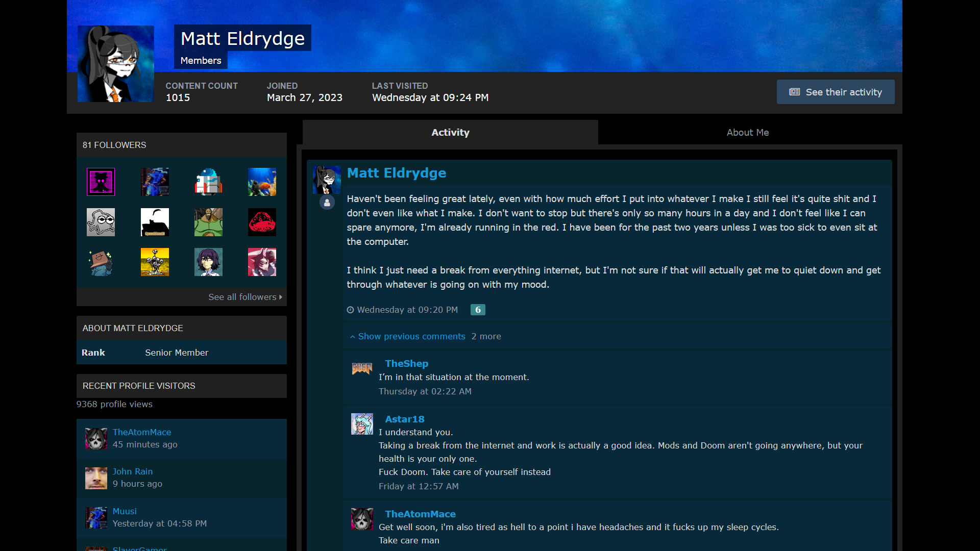Click the 2 more comments text
This screenshot has width=980, height=551.
486,336
